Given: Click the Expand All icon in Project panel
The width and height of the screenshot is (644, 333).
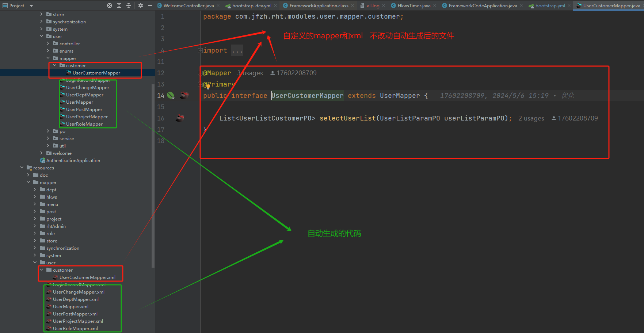Looking at the screenshot, I should pos(119,5).
